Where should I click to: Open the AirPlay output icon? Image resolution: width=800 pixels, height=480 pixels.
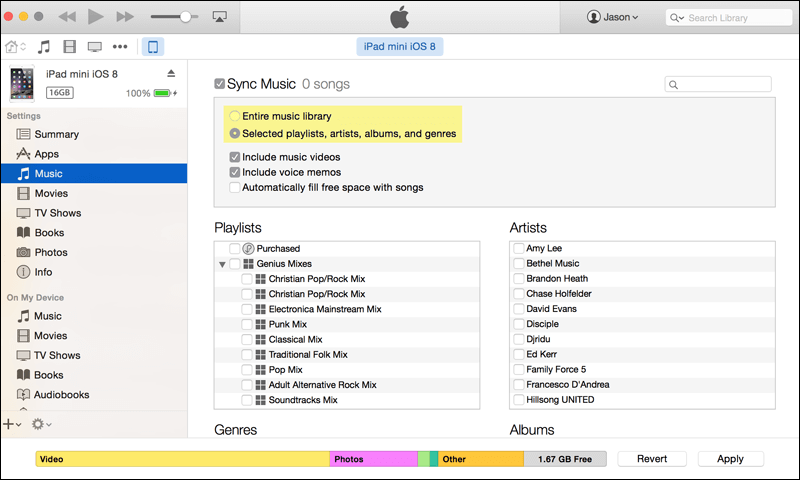[x=219, y=17]
